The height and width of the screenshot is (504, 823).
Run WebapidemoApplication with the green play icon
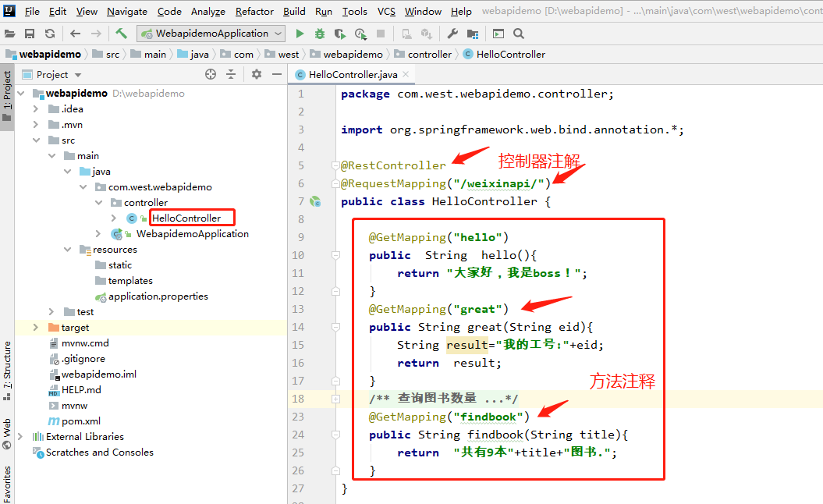point(300,34)
